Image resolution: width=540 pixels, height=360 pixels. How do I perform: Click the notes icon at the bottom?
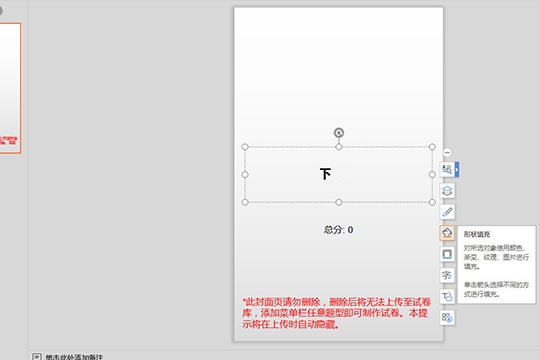37,357
